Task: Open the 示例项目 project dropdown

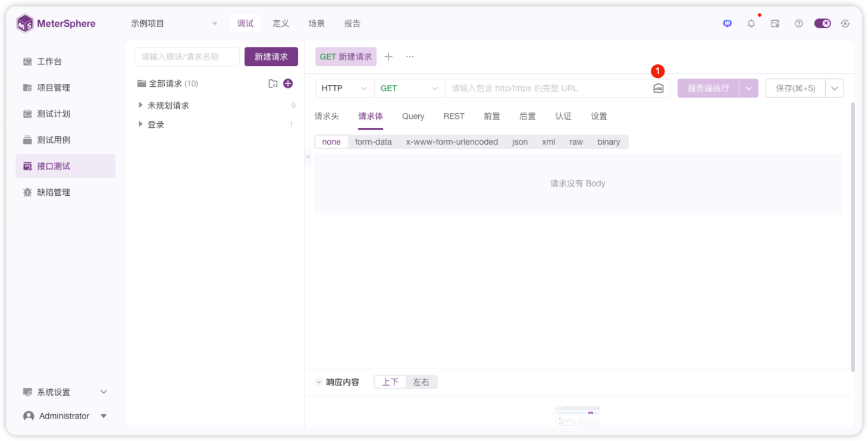Action: point(175,24)
